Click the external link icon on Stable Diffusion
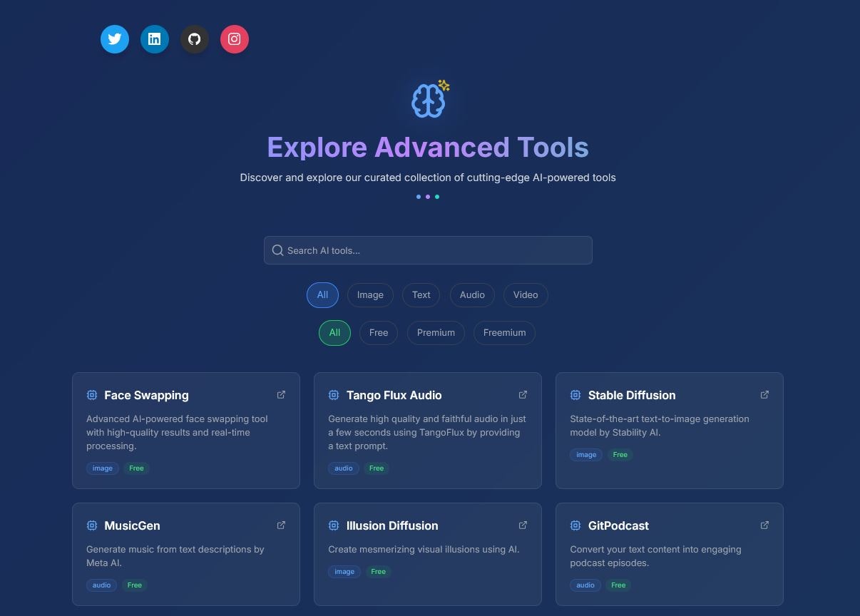This screenshot has height=616, width=860. (764, 394)
